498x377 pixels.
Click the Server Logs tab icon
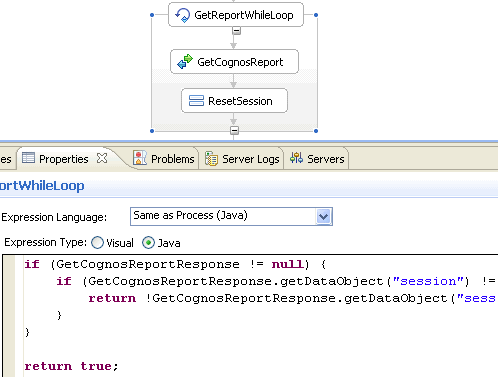(x=211, y=159)
